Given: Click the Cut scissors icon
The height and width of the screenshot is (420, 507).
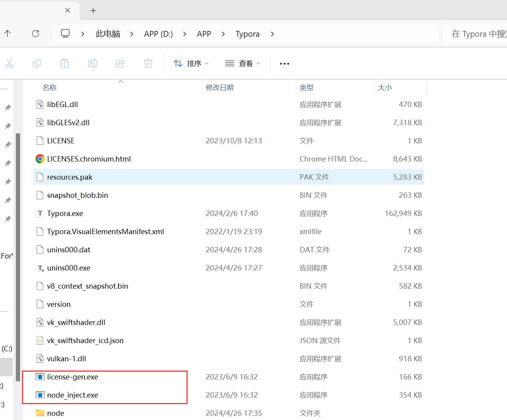Looking at the screenshot, I should [9, 63].
